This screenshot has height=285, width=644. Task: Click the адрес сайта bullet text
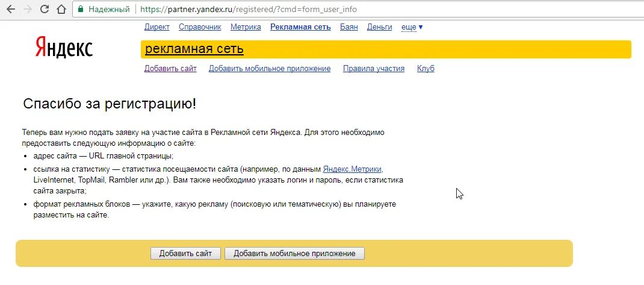(104, 156)
